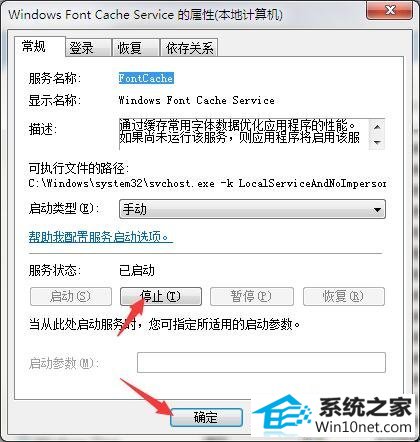Viewport: 420px width, 442px height.
Task: Confirm with the 确定 button
Action: (x=206, y=417)
